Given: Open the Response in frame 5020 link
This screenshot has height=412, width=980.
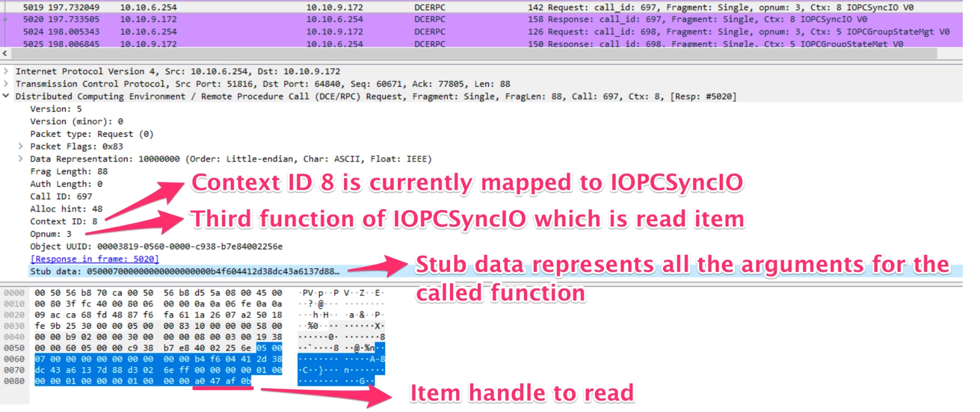Looking at the screenshot, I should [95, 259].
